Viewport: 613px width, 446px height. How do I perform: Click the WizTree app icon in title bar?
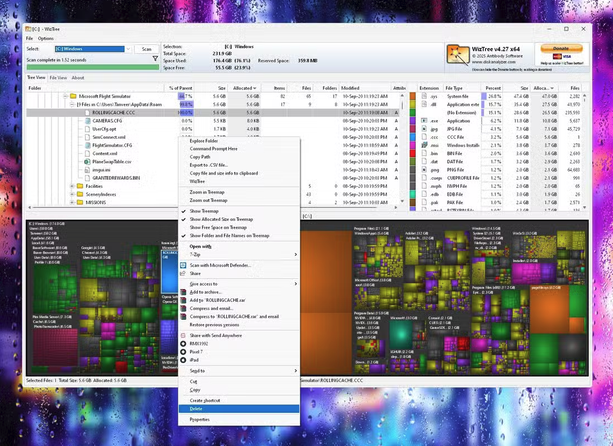tap(28, 29)
